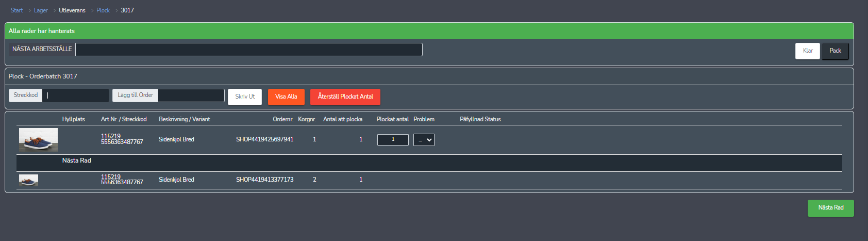Click the Nästa Rad section header bar
The width and height of the screenshot is (868, 241).
429,163
